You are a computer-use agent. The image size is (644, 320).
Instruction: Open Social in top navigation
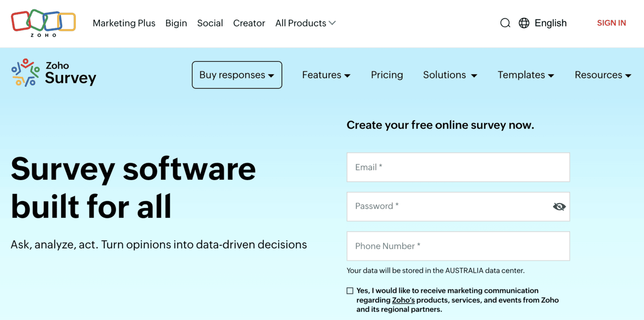pyautogui.click(x=210, y=23)
